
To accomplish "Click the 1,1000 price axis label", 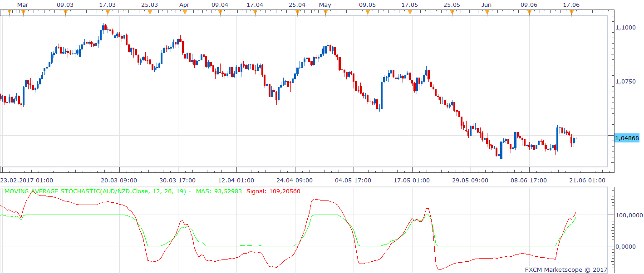I will 626,27.
